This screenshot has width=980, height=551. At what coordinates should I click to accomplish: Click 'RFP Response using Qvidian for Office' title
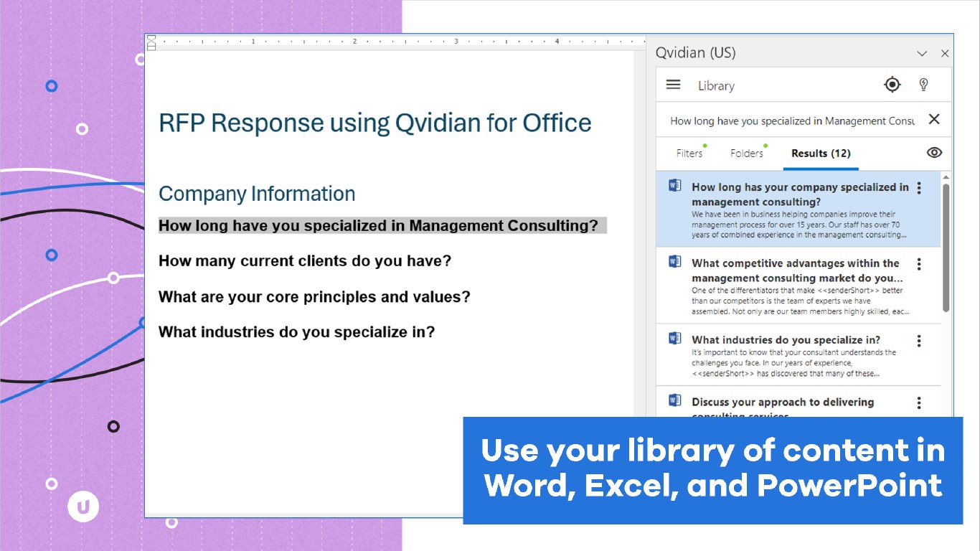[x=375, y=123]
